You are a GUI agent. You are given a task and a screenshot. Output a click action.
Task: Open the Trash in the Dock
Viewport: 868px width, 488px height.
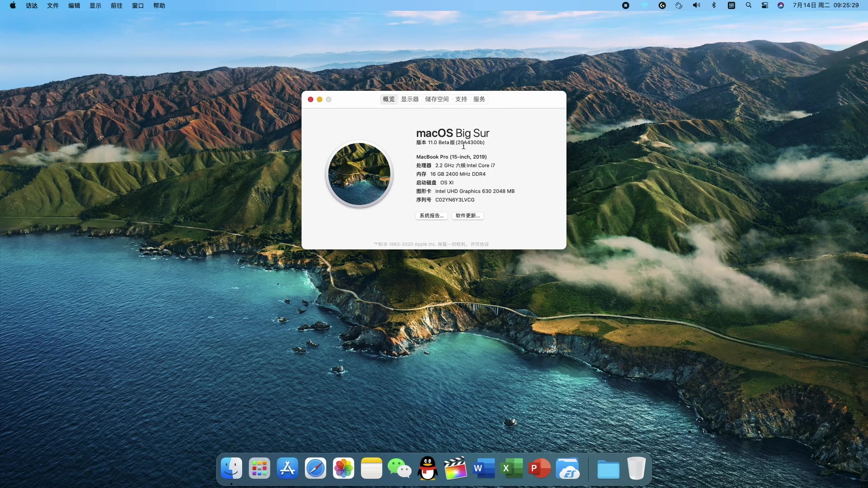637,468
